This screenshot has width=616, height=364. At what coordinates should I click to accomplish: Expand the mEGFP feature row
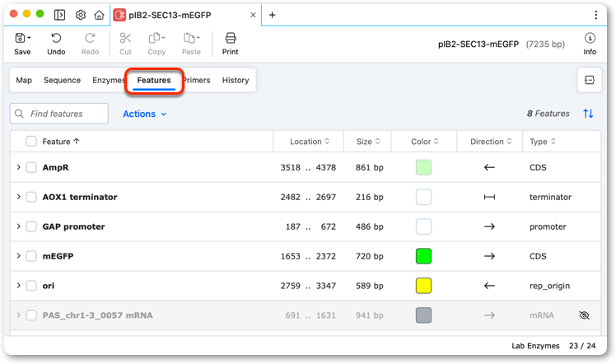point(18,255)
